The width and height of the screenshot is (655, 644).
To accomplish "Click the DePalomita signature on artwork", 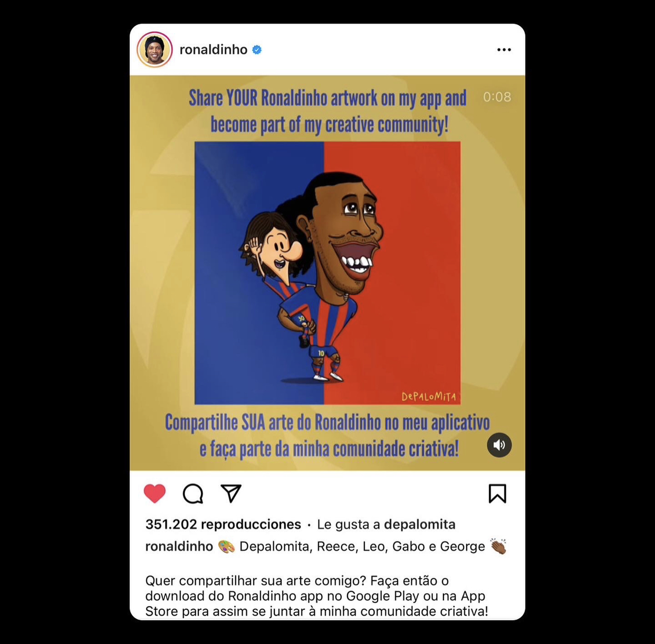I will click(429, 396).
